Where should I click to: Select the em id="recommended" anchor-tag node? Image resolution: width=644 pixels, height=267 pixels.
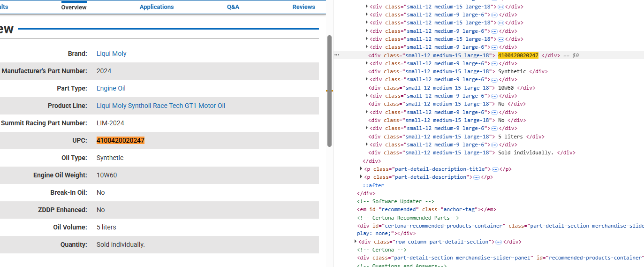coord(426,209)
